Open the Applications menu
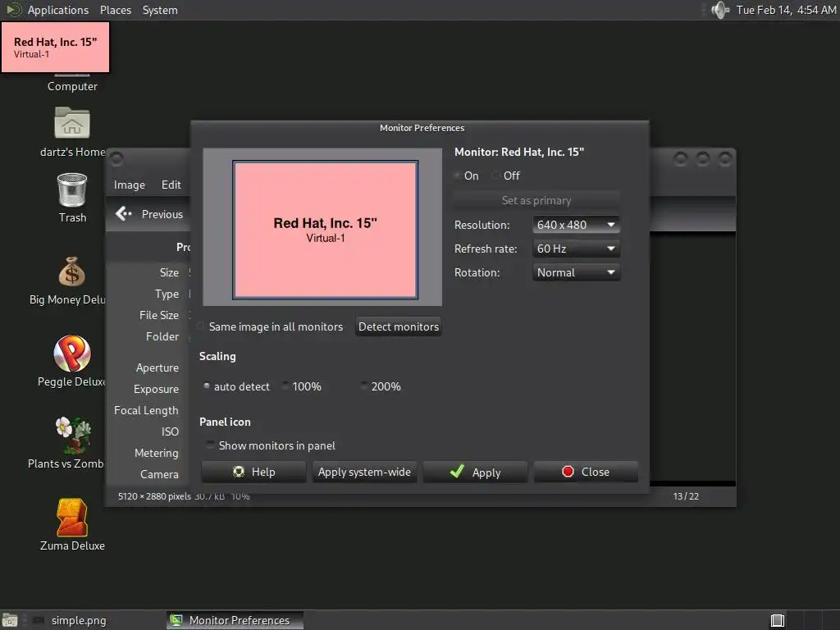This screenshot has height=630, width=840. pyautogui.click(x=58, y=10)
